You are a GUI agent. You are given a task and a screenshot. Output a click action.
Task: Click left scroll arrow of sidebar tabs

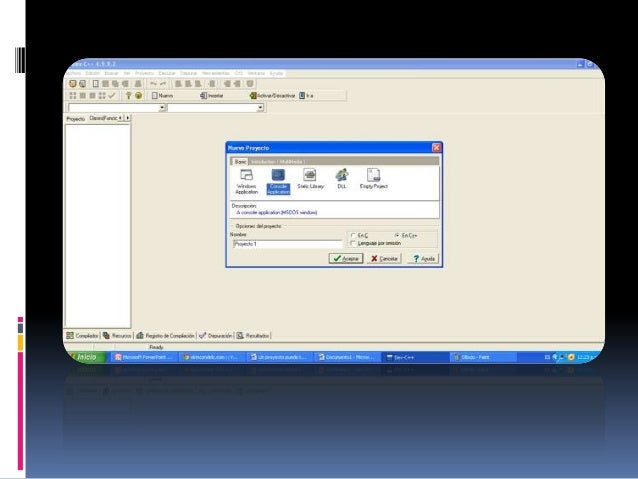point(120,118)
